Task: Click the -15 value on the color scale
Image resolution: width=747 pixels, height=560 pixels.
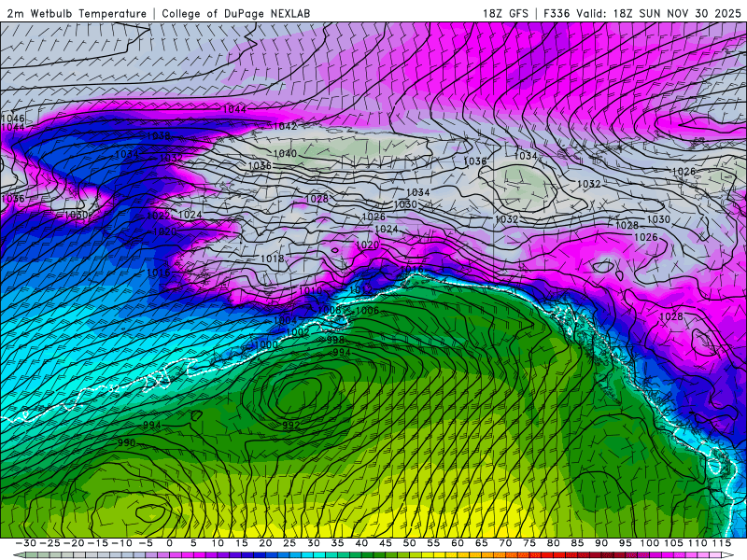Action: click(x=98, y=543)
